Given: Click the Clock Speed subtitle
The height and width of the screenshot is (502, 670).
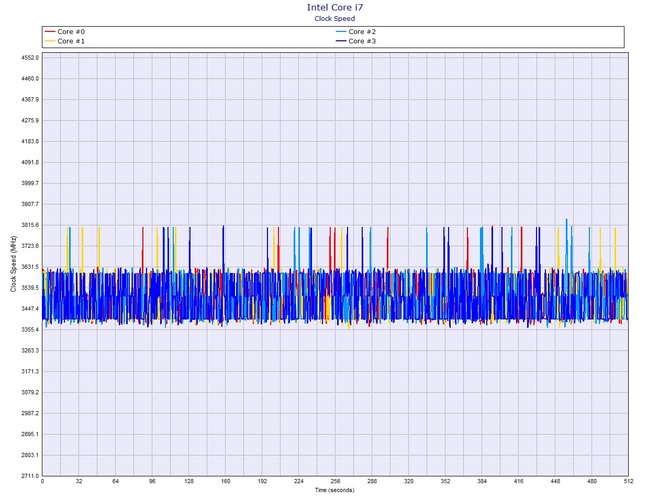Looking at the screenshot, I should point(335,18).
